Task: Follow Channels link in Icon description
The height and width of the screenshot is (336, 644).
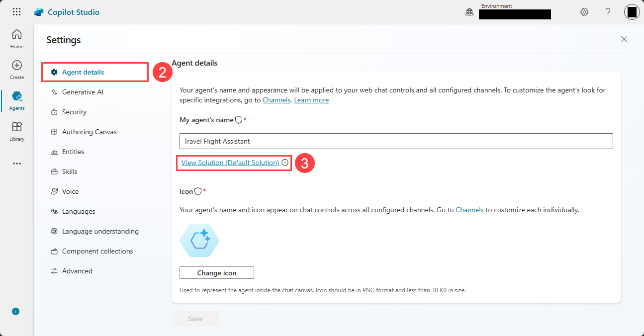Action: (469, 210)
